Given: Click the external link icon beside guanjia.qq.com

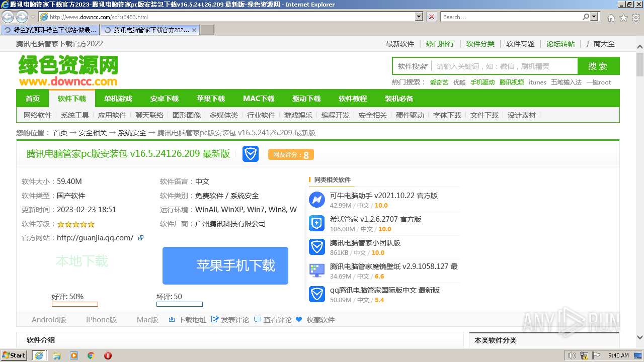Looking at the screenshot, I should tap(141, 238).
